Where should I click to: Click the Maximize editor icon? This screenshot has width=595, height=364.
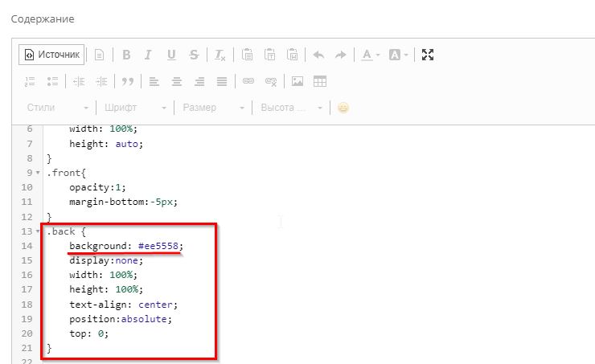[428, 55]
